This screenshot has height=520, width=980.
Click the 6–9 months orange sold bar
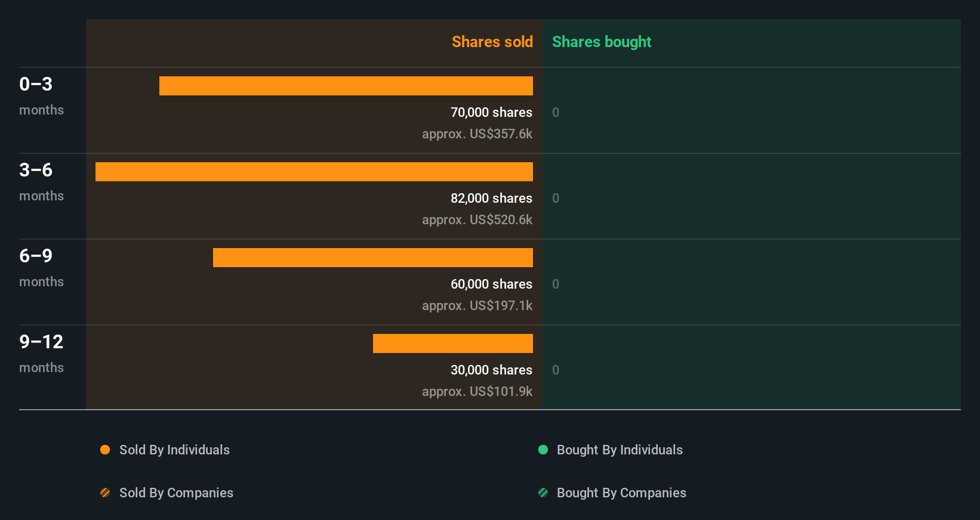point(373,258)
